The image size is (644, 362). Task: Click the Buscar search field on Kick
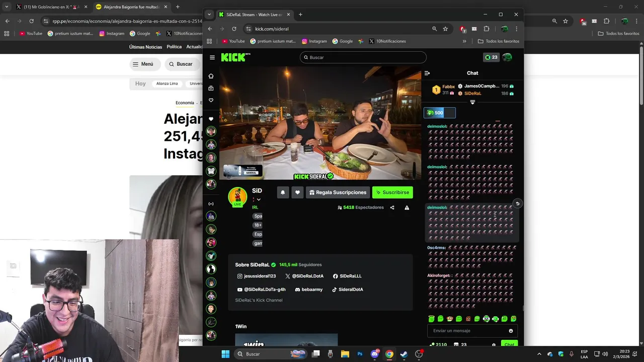(363, 57)
